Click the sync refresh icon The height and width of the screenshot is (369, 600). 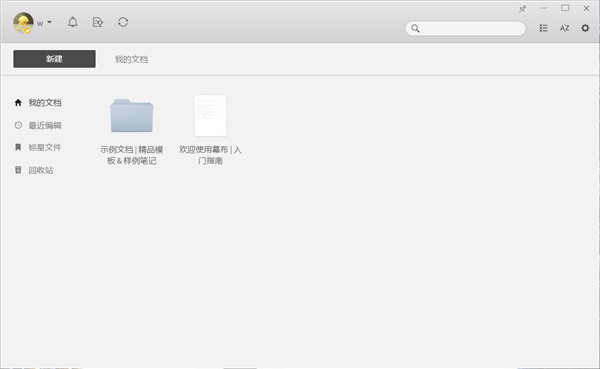[x=123, y=22]
